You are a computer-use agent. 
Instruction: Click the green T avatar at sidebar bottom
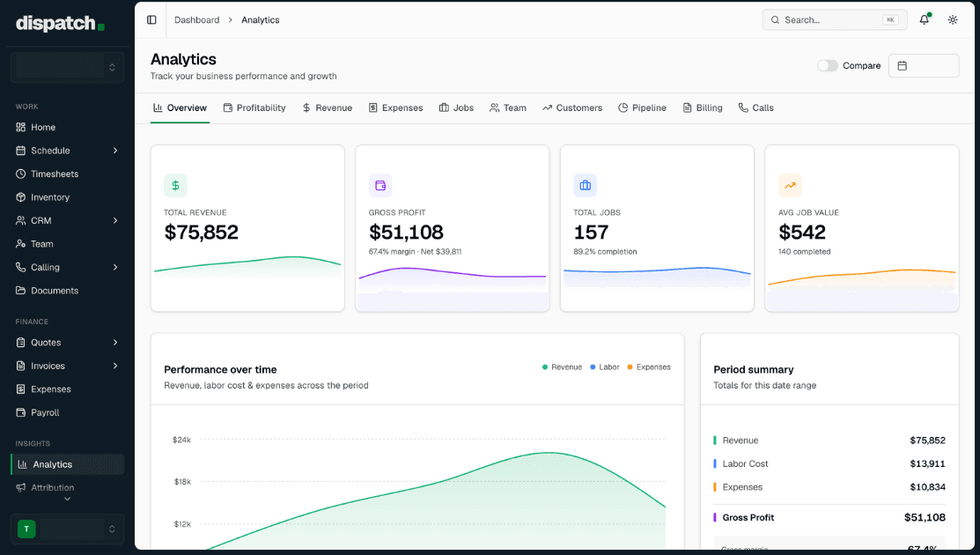[26, 529]
